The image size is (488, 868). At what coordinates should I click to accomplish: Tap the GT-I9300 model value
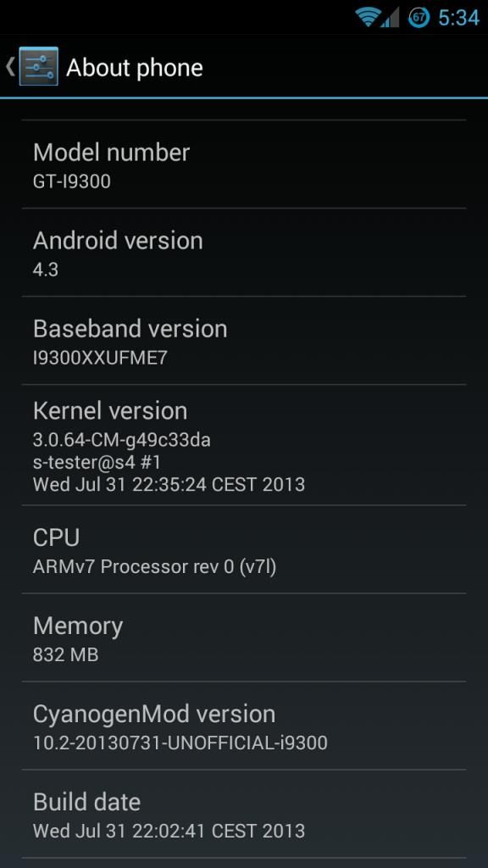(72, 181)
